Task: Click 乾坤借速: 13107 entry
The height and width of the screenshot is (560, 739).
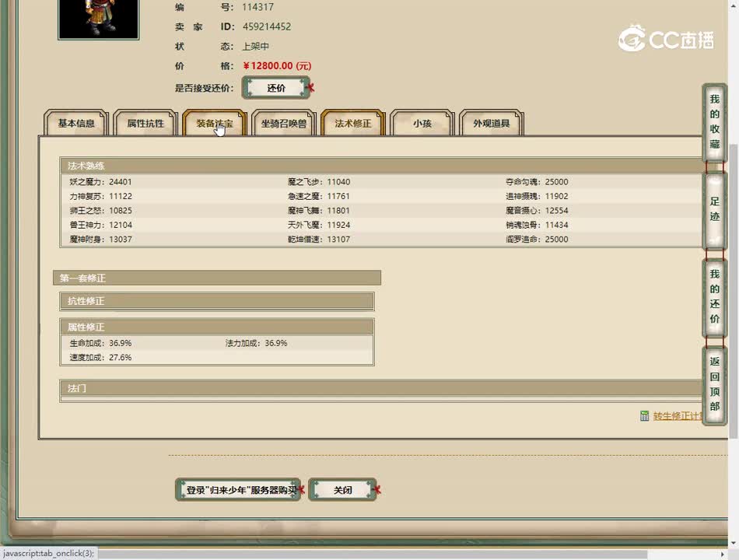Action: pyautogui.click(x=319, y=240)
